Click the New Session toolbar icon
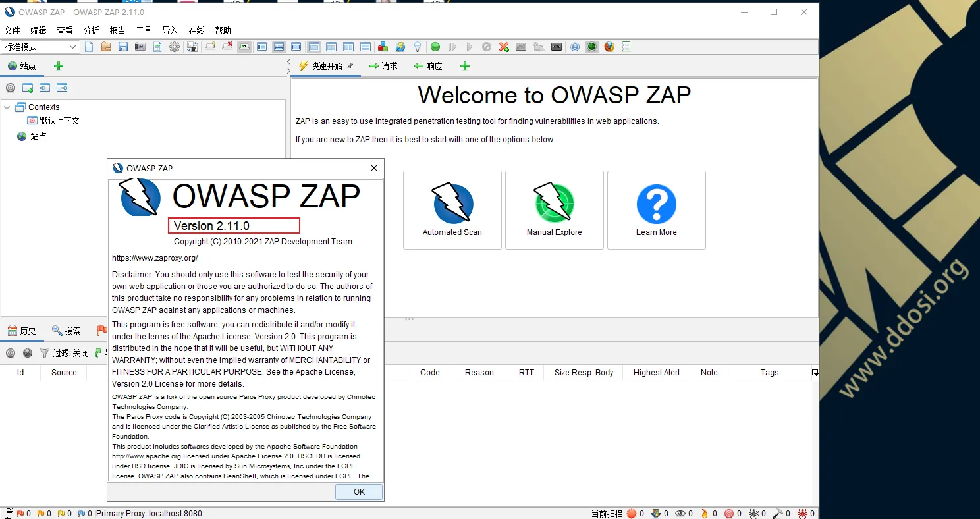Screen dimensions: 980x519 tap(89, 47)
